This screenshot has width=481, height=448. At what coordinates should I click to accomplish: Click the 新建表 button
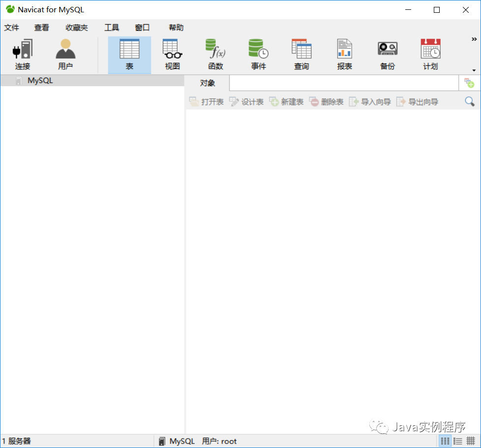pos(286,102)
